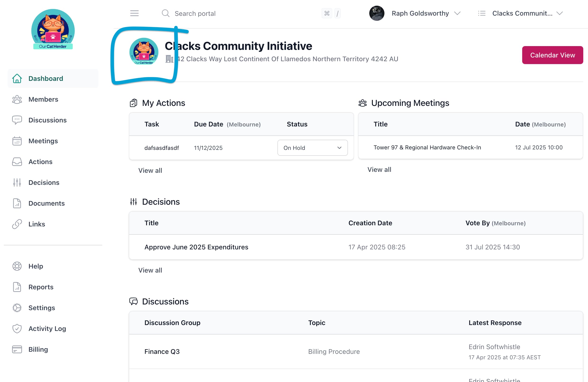Open Discussions using the speech bubble icon

point(17,120)
